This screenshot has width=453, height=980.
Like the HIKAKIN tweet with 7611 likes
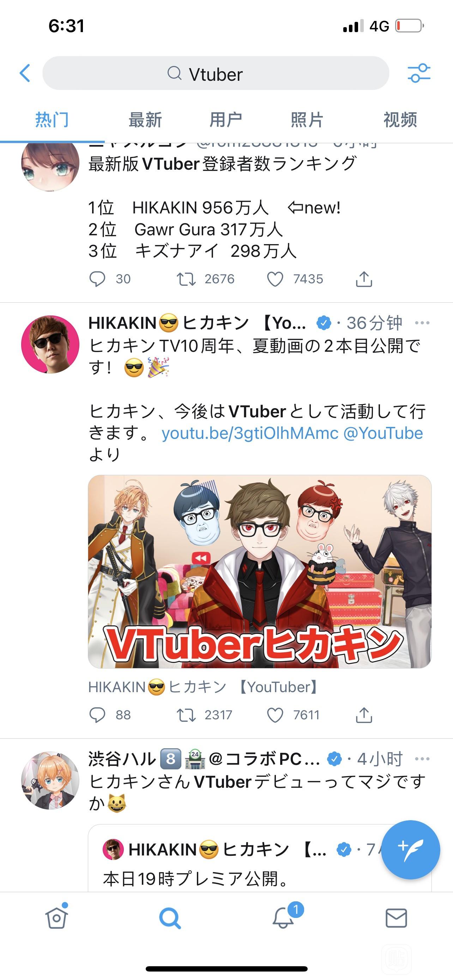coord(275,715)
